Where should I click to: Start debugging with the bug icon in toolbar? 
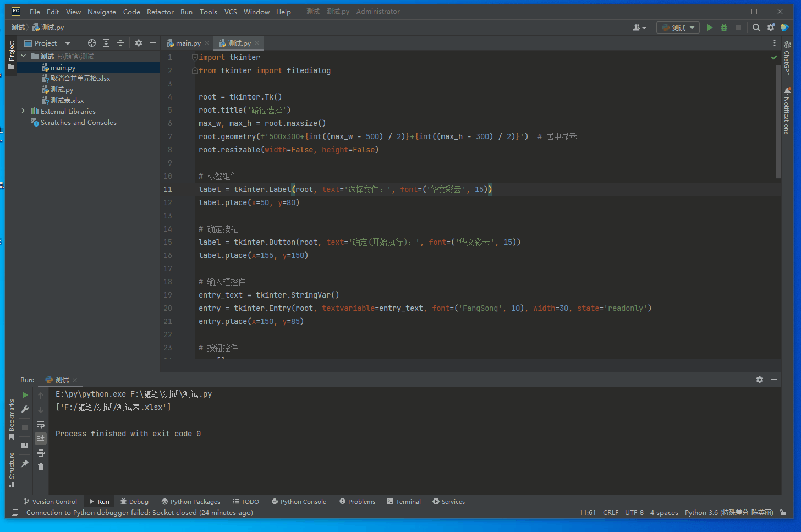tap(724, 28)
